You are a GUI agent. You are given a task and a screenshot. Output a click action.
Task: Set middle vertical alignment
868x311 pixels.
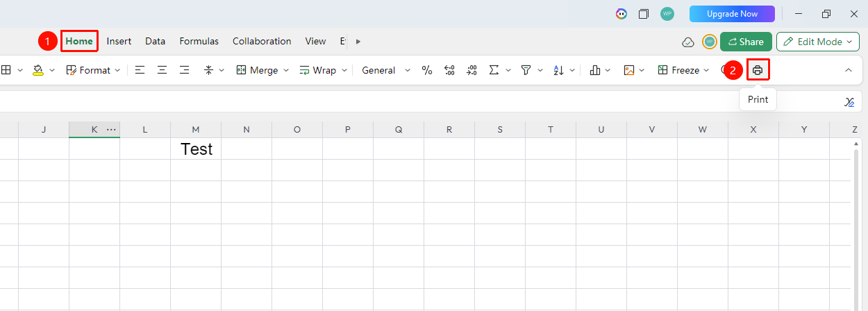208,70
